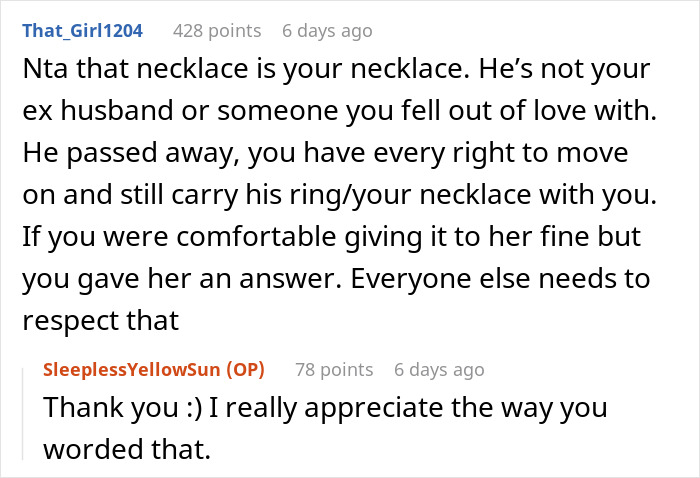Collapse the reply via its vertical thread line
This screenshot has width=700, height=478.
[x=22, y=408]
